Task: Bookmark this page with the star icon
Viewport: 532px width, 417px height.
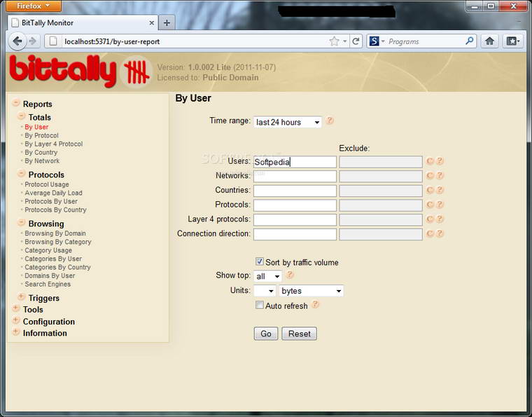Action: (x=335, y=41)
